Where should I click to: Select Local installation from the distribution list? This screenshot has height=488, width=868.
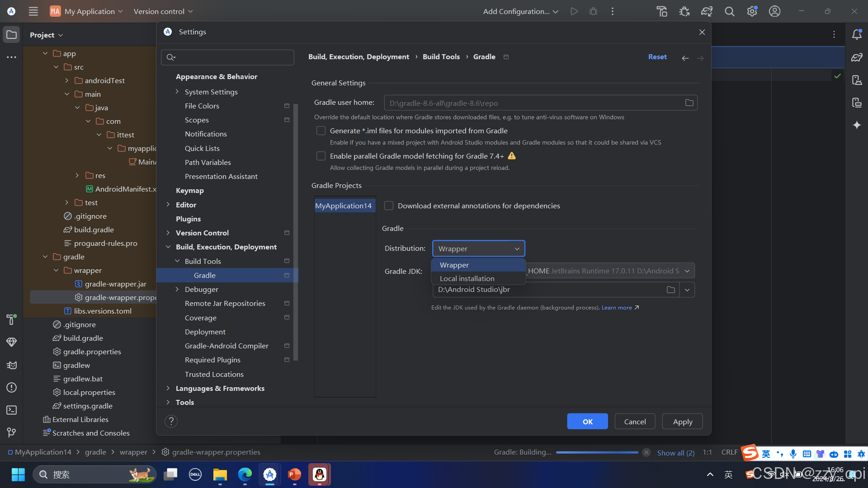point(467,278)
